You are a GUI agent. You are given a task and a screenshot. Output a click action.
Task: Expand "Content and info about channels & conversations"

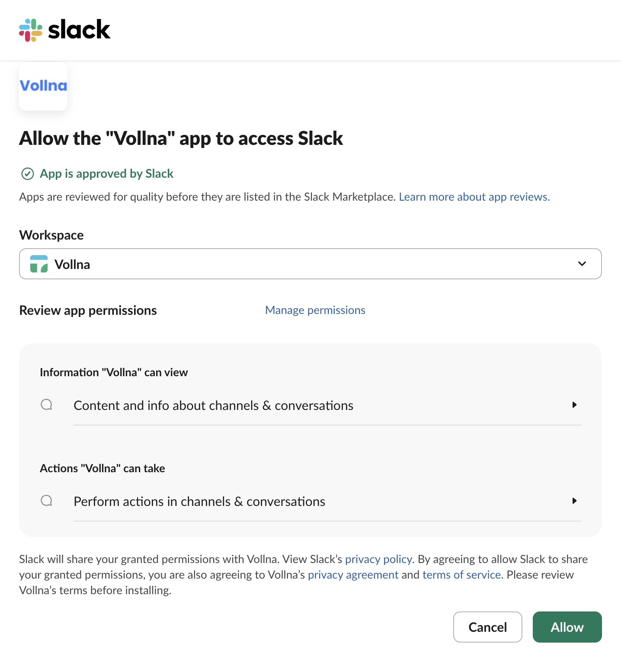[574, 405]
